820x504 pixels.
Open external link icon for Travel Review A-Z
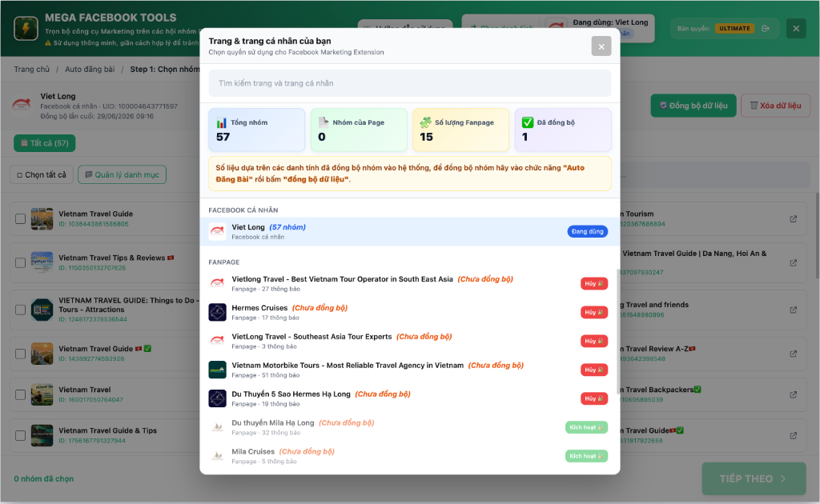tap(794, 354)
